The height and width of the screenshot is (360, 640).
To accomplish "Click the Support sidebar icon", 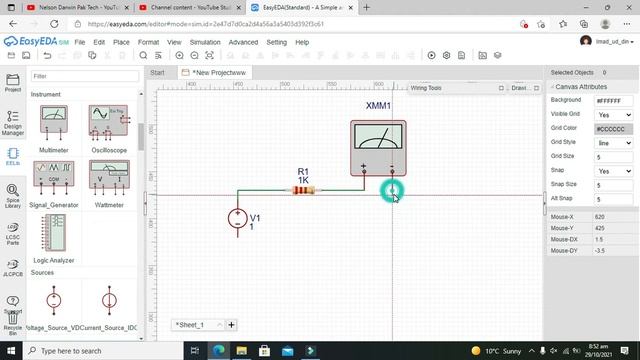I will [13, 304].
